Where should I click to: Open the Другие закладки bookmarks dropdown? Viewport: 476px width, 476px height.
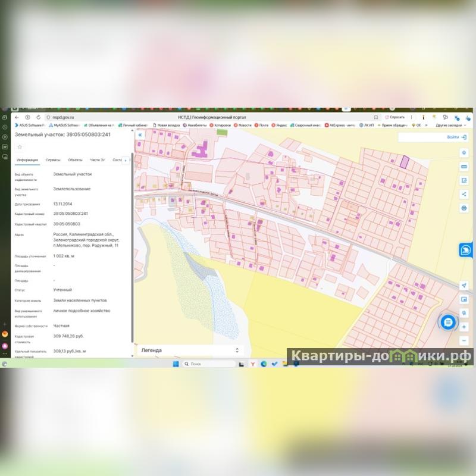450,126
